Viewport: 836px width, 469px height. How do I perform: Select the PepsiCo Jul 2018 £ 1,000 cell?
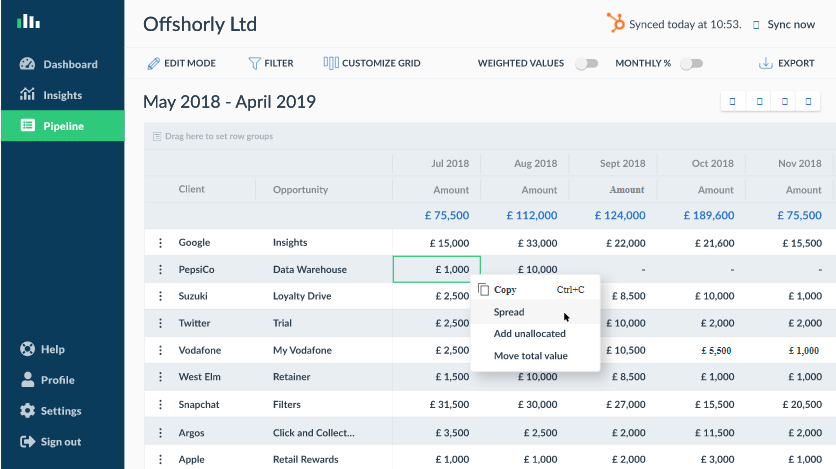tap(437, 269)
